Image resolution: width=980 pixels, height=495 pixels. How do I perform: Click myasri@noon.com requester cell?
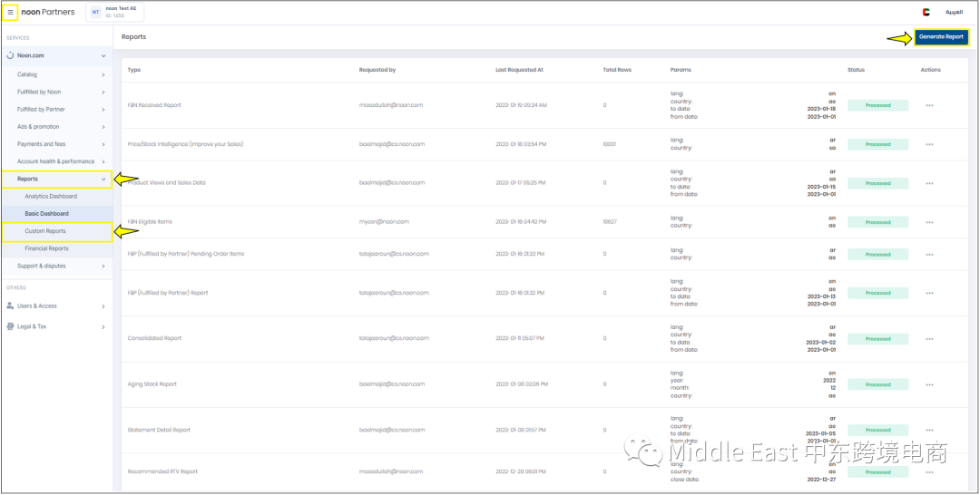pyautogui.click(x=384, y=221)
